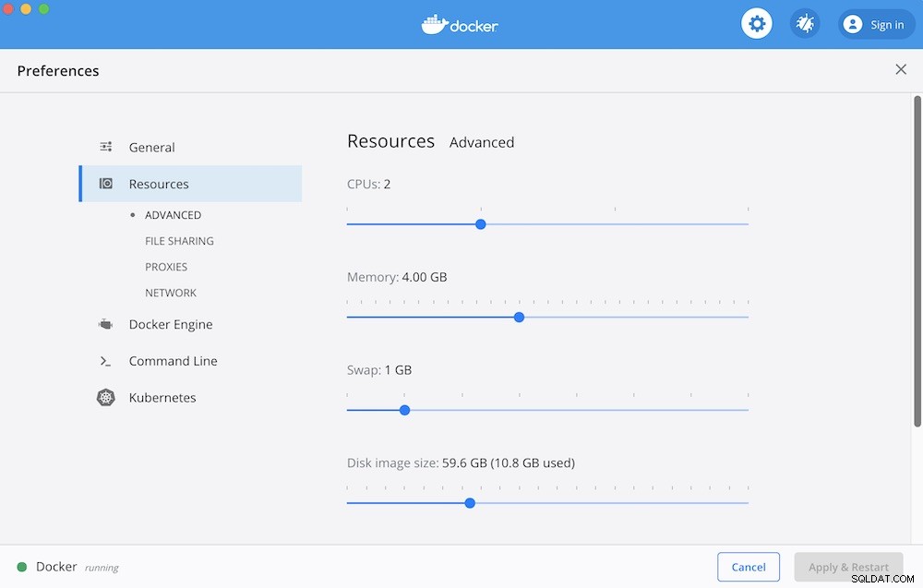Click the 'Disk image size: 59.6 GB' label
This screenshot has height=588, width=923.
(x=461, y=462)
